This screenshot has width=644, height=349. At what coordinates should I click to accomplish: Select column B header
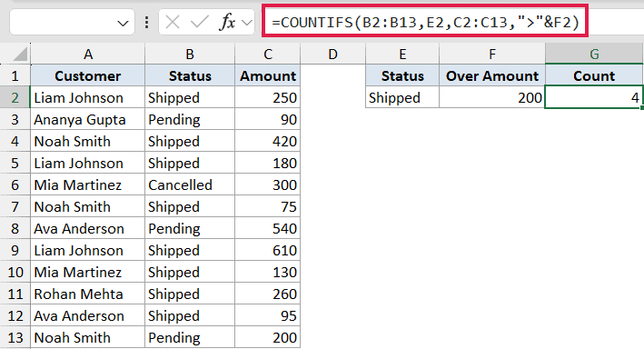[190, 54]
